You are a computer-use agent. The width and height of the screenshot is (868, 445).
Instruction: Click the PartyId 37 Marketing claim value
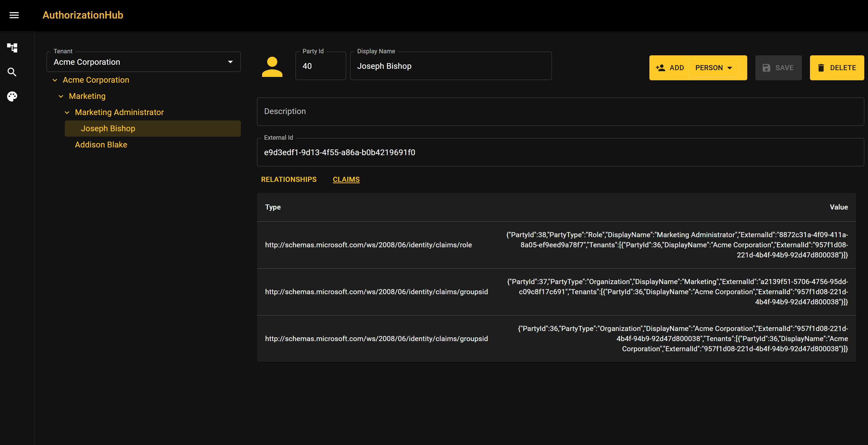pyautogui.click(x=677, y=292)
